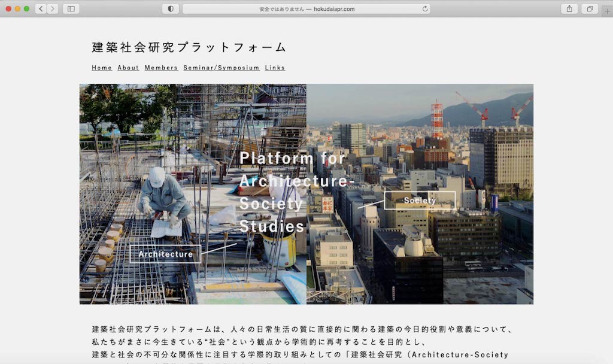This screenshot has width=613, height=364.
Task: Open the Members page link
Action: (161, 68)
